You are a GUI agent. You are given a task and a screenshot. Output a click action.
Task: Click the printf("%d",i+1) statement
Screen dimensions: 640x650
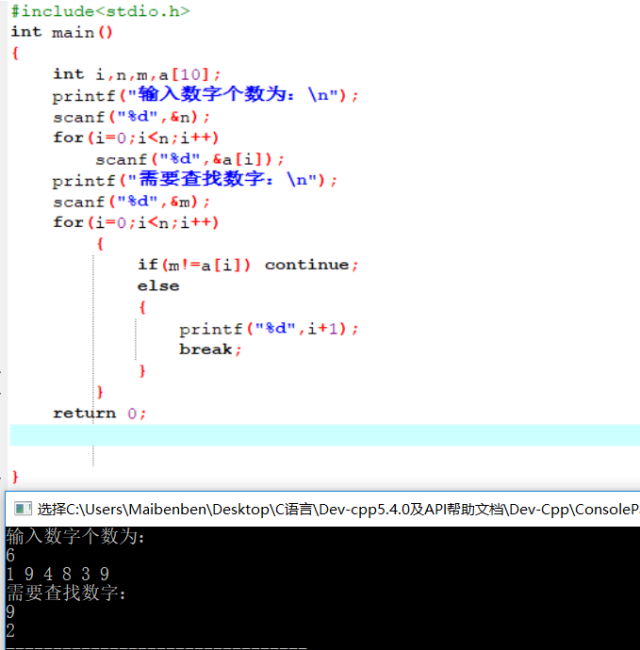[x=268, y=329]
